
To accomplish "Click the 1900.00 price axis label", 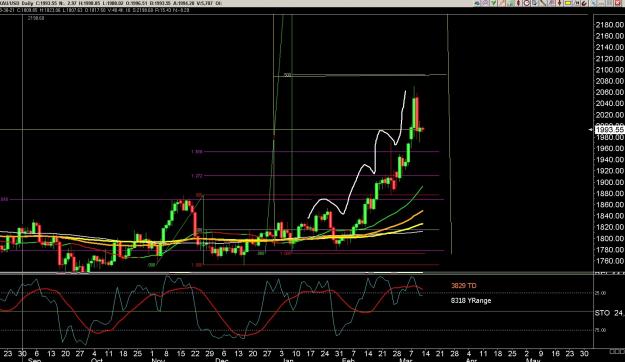I will coord(609,182).
